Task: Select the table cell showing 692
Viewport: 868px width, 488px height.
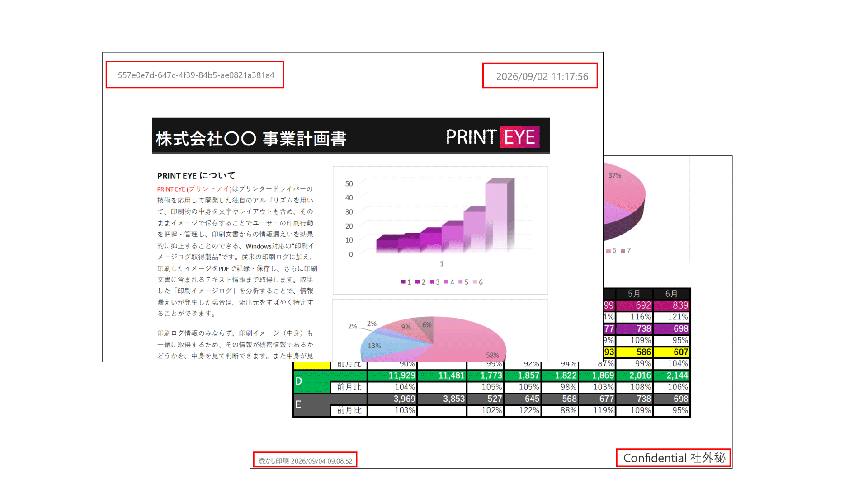Action: [x=634, y=305]
